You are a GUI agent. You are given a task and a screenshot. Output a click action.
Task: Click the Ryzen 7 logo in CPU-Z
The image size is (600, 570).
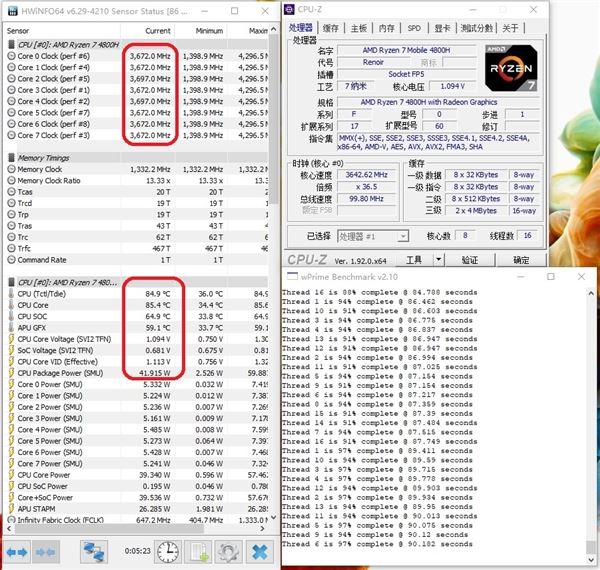click(511, 68)
